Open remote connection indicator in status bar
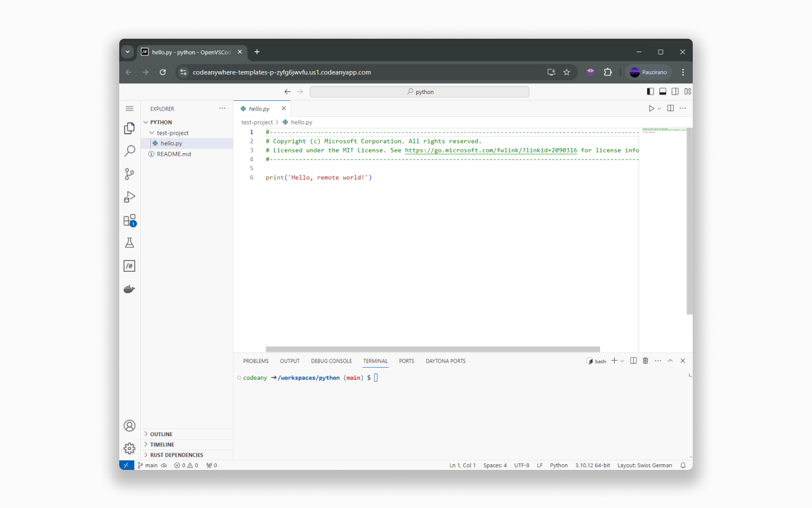The width and height of the screenshot is (812, 508). tap(126, 465)
